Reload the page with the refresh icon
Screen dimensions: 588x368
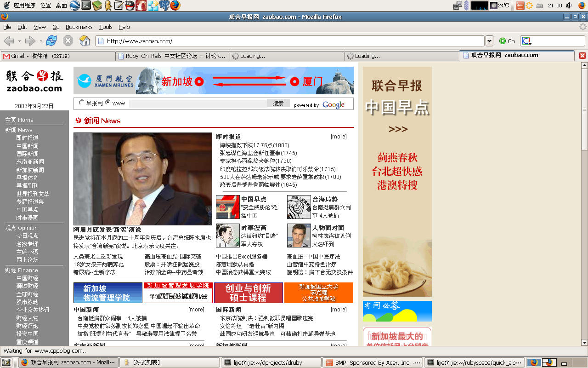click(x=51, y=40)
